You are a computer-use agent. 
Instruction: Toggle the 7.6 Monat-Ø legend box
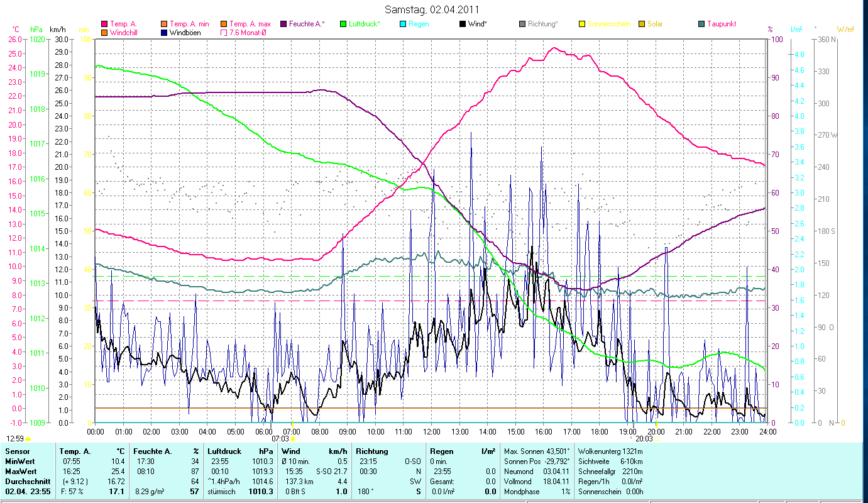[224, 33]
